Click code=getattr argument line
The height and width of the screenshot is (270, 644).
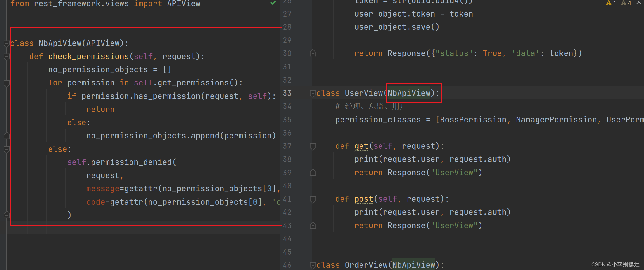click(x=183, y=202)
